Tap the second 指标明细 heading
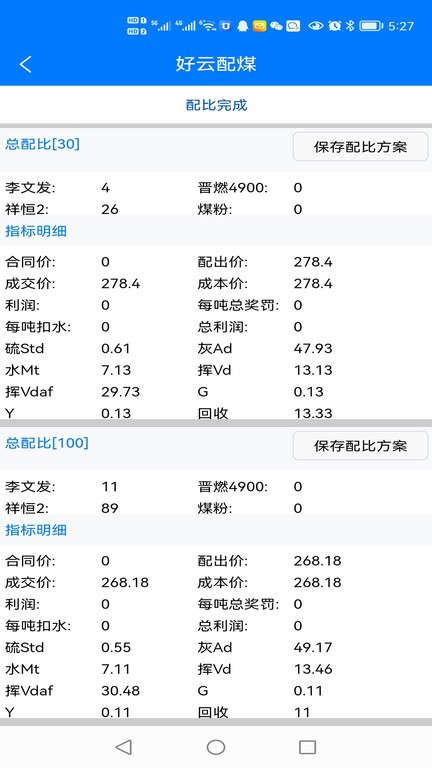 click(36, 530)
